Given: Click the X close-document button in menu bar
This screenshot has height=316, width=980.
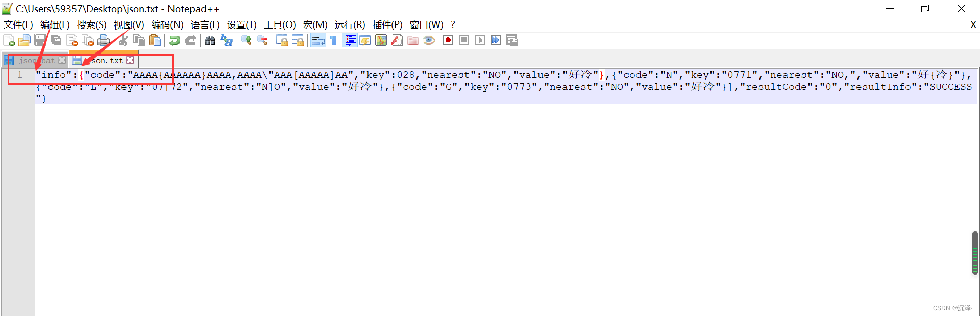Looking at the screenshot, I should 973,24.
